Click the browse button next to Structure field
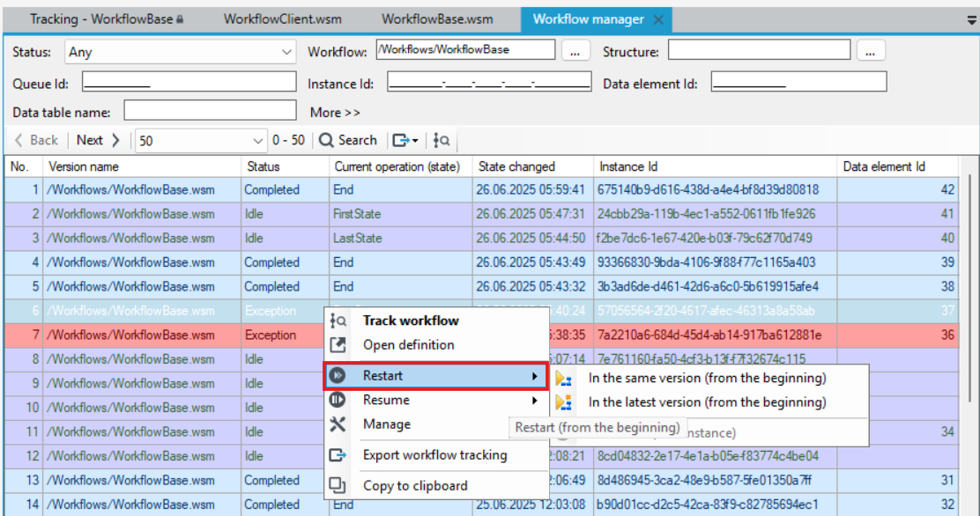Viewport: 980px width, 516px height. [870, 50]
